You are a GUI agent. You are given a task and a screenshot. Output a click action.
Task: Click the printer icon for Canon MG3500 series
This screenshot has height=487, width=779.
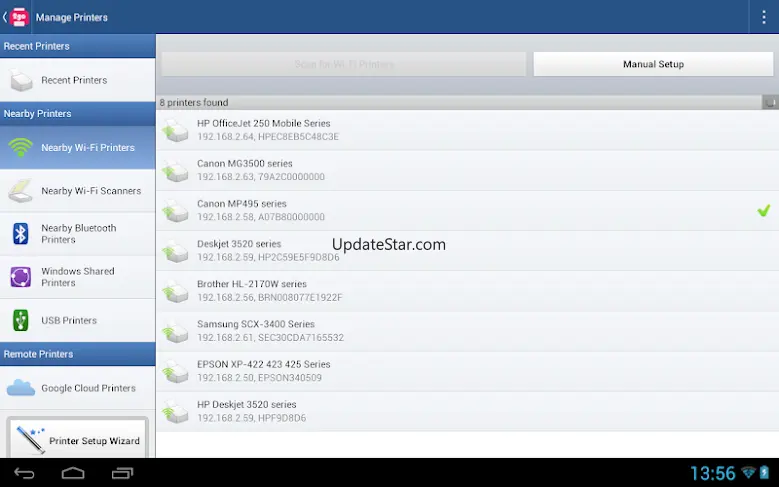coord(175,170)
